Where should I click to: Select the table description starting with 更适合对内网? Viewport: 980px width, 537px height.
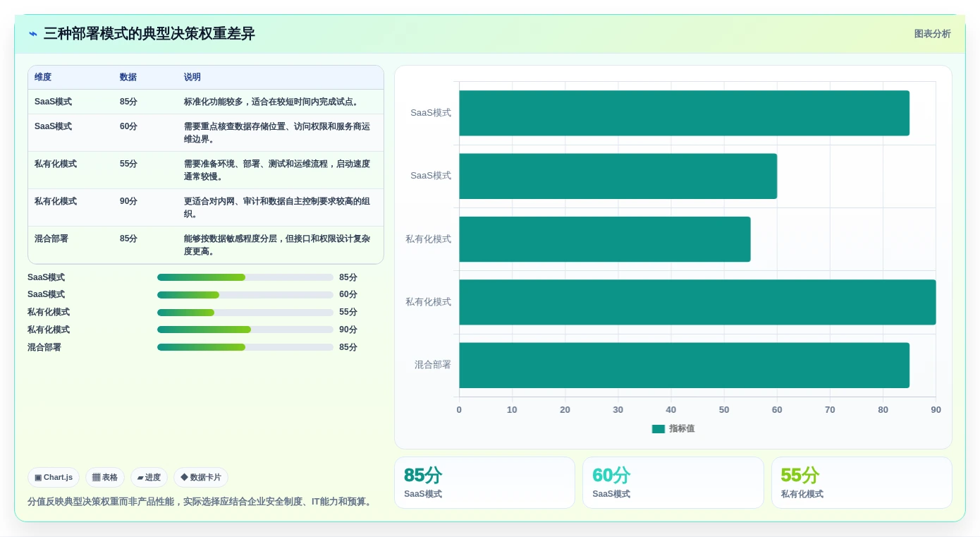click(277, 207)
